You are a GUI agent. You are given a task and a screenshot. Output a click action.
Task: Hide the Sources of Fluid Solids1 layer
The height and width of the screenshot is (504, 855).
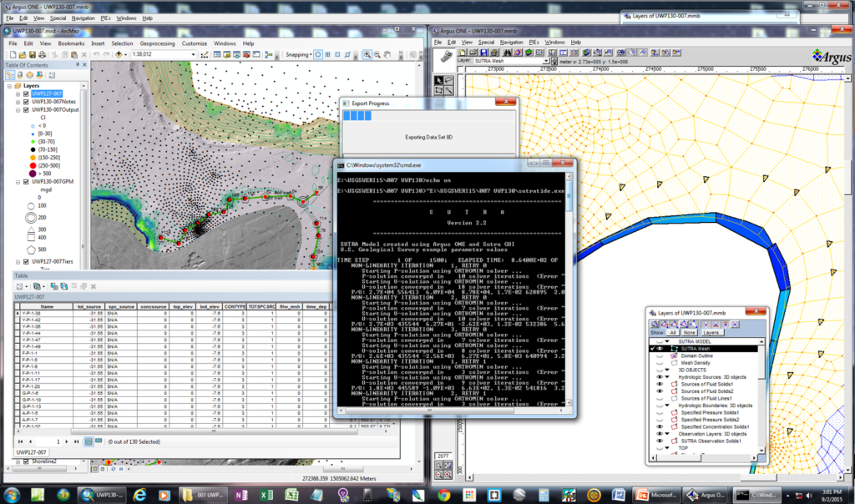(660, 384)
